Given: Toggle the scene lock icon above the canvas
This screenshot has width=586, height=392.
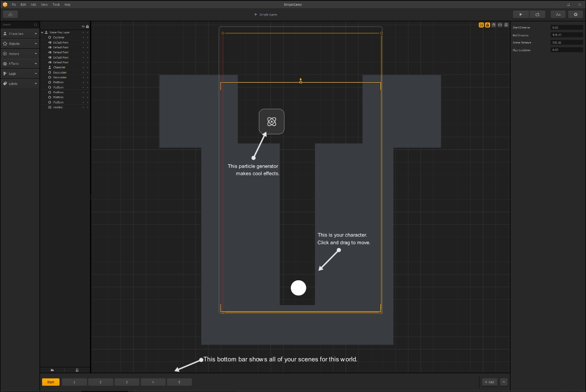Looking at the screenshot, I should coord(487,25).
